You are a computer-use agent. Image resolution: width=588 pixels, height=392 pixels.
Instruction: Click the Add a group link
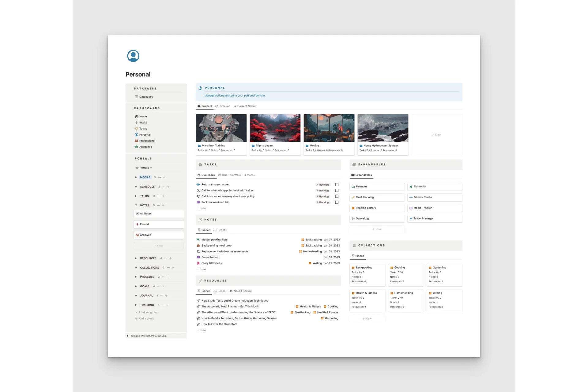coord(146,318)
